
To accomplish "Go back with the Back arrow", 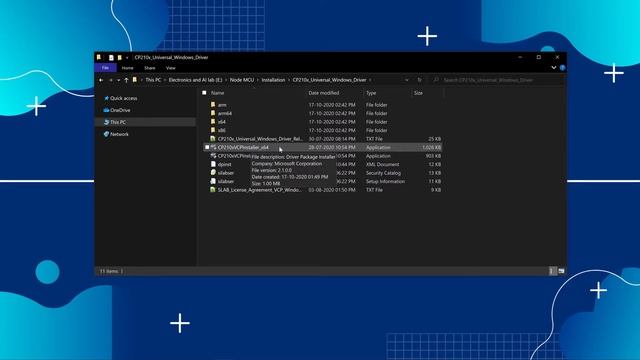I will coord(101,80).
